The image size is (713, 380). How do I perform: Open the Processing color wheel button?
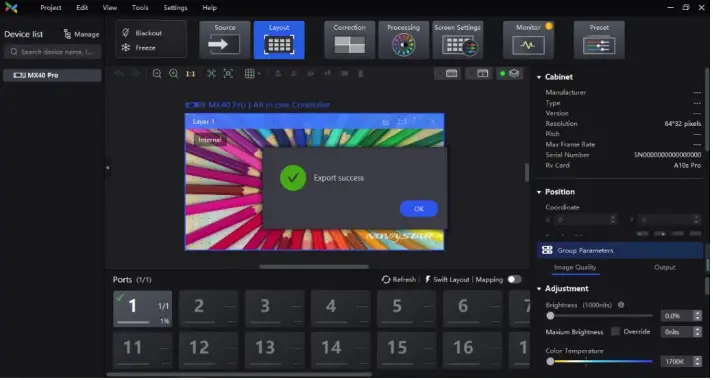pos(405,40)
